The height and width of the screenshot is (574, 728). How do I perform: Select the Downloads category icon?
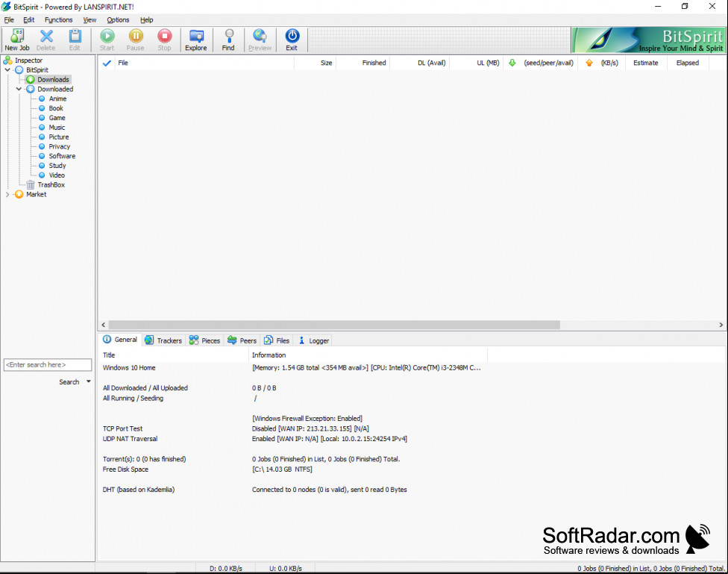[x=31, y=79]
